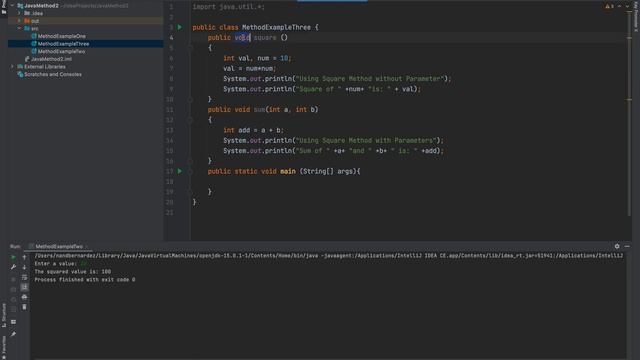Click the up-the-stack-trace arrow in Run panel
Screen dimensions: 640x360
pos(24,257)
